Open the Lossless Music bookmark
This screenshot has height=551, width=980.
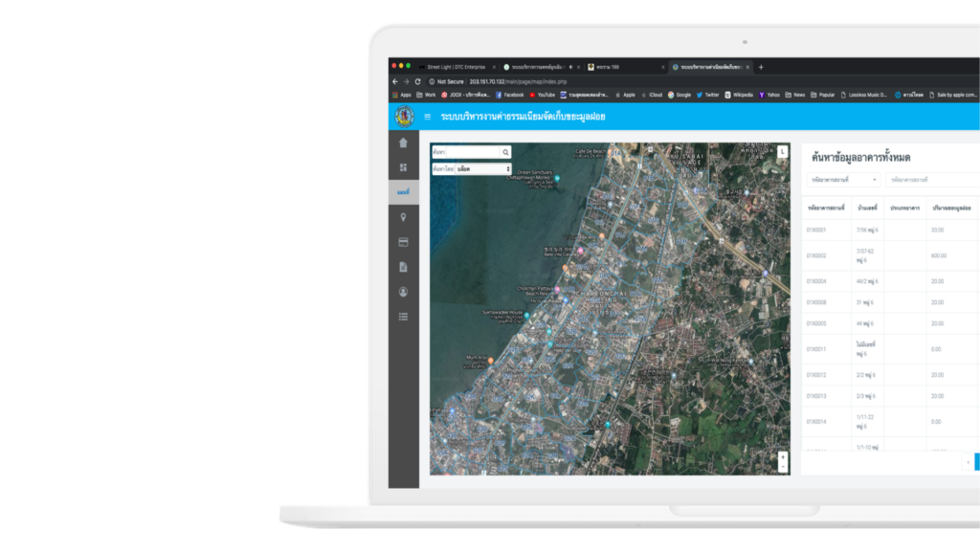coord(864,95)
